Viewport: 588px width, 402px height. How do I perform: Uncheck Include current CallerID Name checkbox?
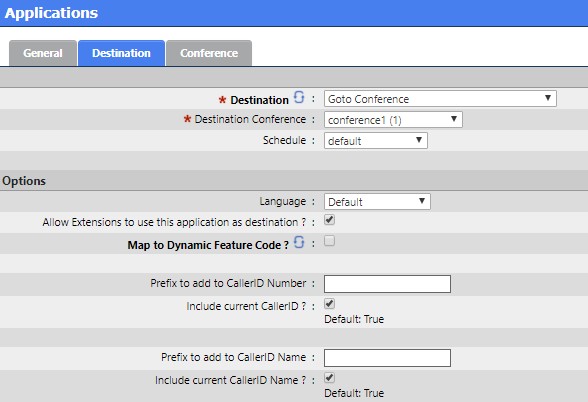pyautogui.click(x=330, y=378)
